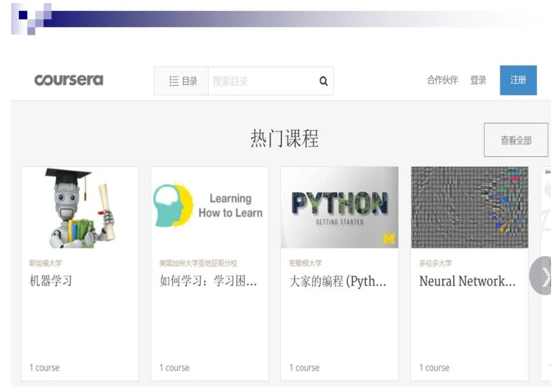
Task: Click the 搜索目录 search input field
Action: point(260,81)
